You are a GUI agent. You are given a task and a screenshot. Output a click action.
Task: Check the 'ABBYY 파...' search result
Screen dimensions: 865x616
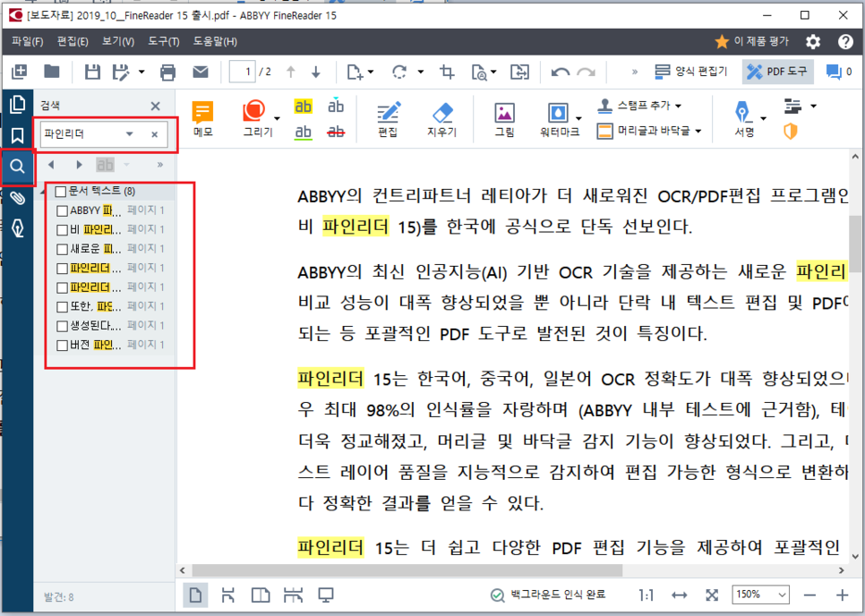pos(63,210)
